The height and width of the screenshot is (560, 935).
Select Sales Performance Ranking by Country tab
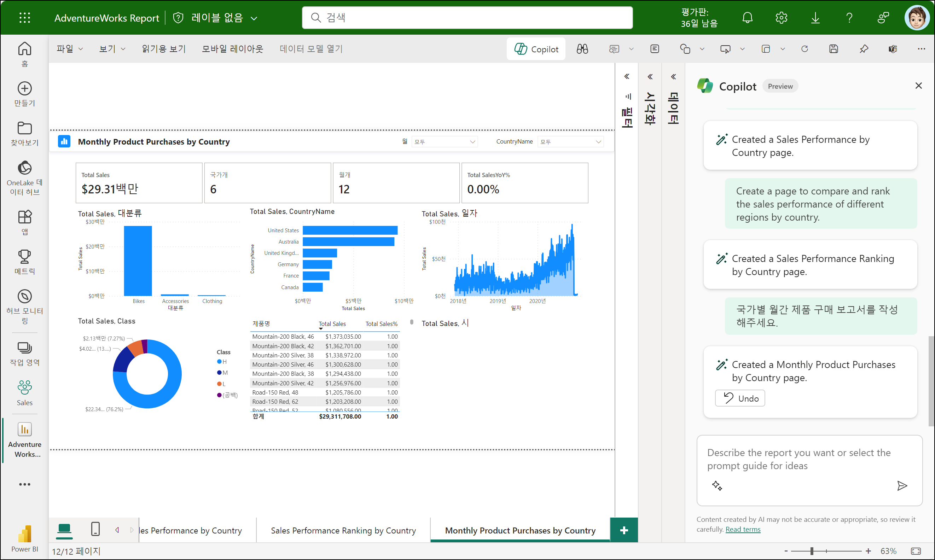343,530
